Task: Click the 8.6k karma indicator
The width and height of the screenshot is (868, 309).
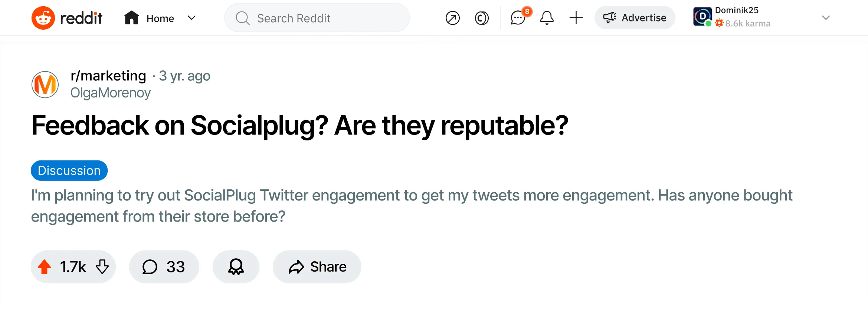Action: click(x=743, y=23)
